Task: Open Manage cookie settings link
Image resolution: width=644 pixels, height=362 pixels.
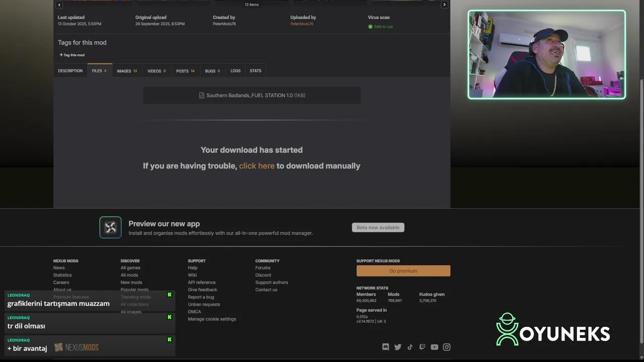Action: 212,319
